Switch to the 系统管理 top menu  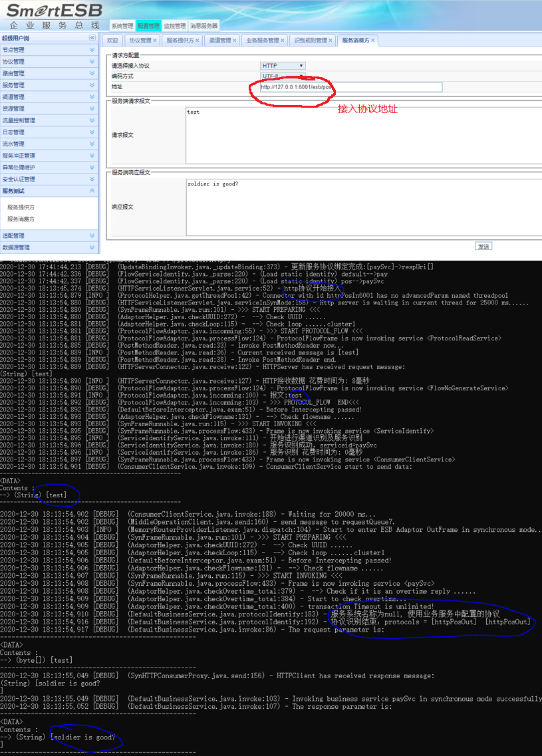(x=122, y=26)
